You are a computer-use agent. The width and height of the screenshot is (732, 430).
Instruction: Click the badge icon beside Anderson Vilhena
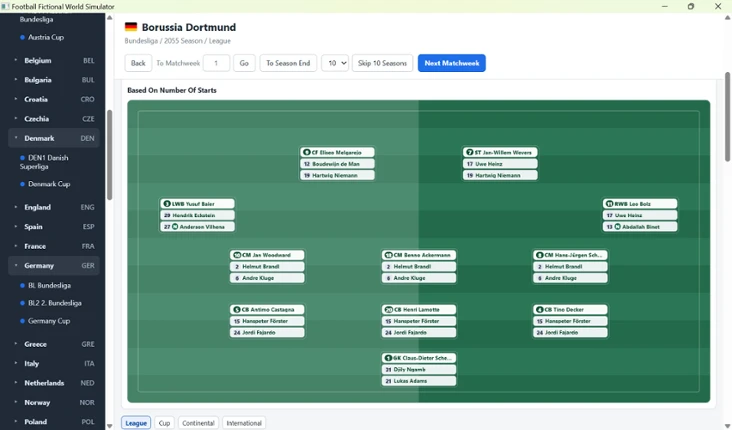pos(175,226)
